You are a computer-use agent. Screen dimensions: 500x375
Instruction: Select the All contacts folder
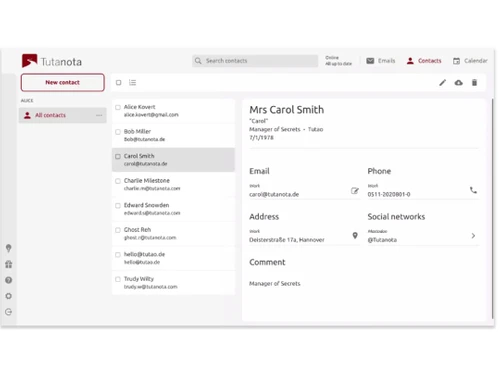[x=63, y=115]
